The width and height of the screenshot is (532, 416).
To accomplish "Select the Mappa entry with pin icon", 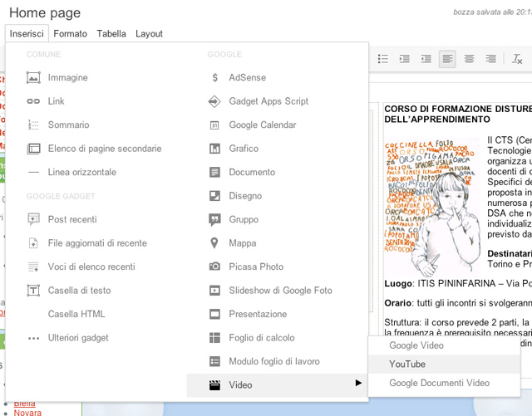I will point(242,243).
